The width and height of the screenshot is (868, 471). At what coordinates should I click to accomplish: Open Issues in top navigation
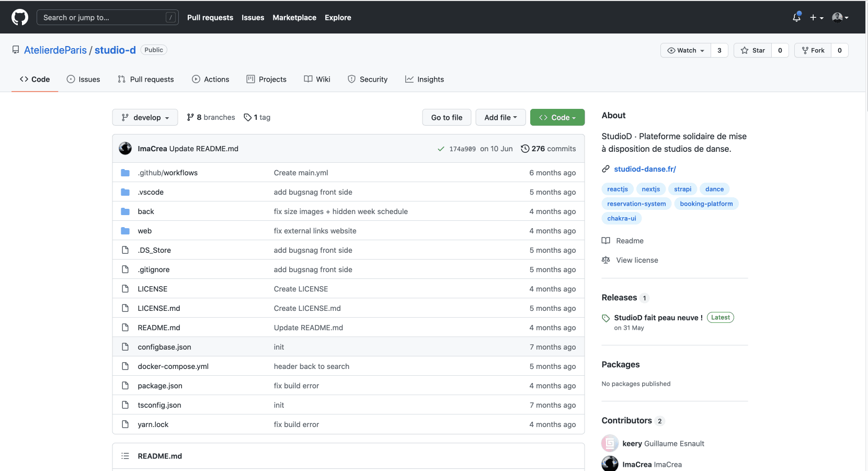[x=253, y=17]
